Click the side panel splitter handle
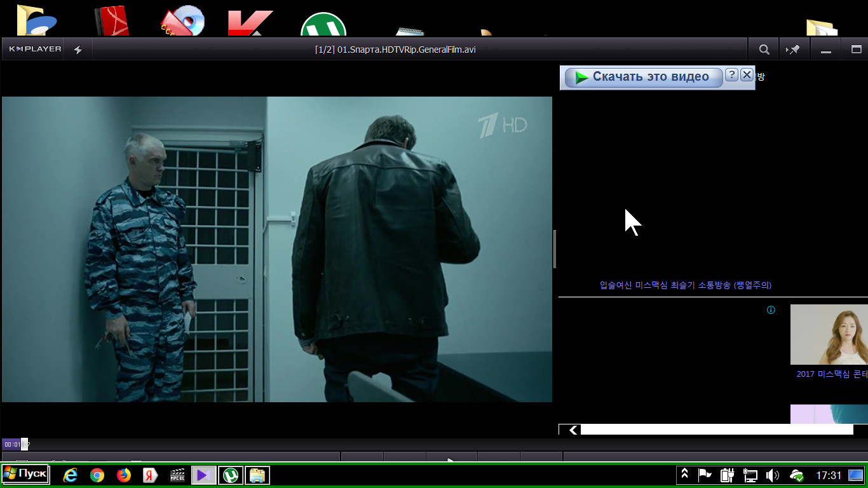The width and height of the screenshot is (868, 488). pos(555,249)
